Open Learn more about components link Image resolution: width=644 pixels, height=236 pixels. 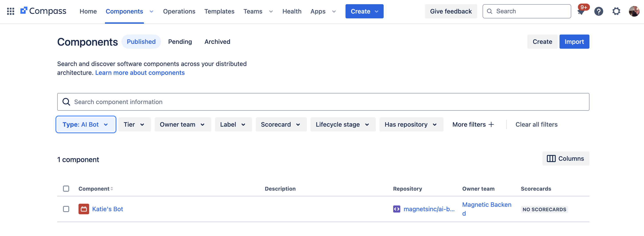pos(140,73)
